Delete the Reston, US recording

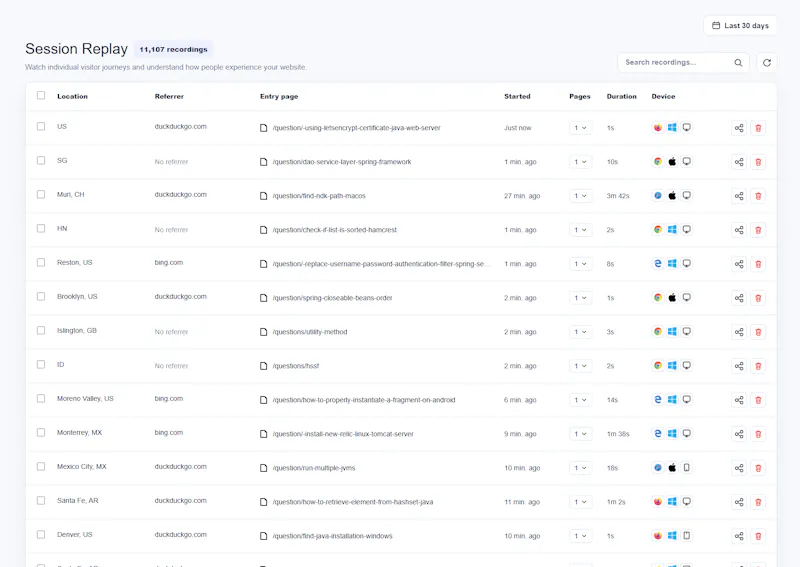point(758,264)
